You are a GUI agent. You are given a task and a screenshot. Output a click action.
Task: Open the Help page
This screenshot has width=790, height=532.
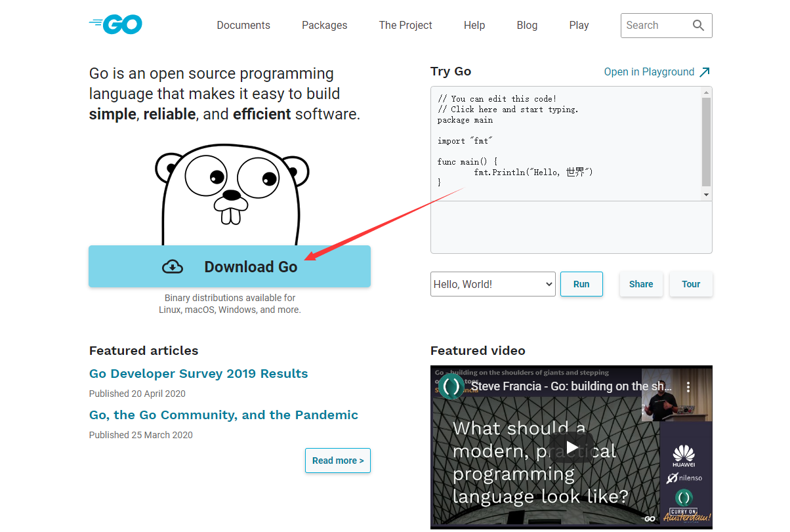pos(474,26)
